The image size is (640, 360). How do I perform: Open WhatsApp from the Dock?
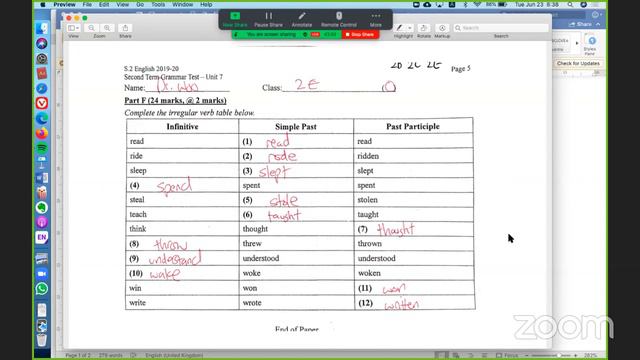click(x=42, y=289)
